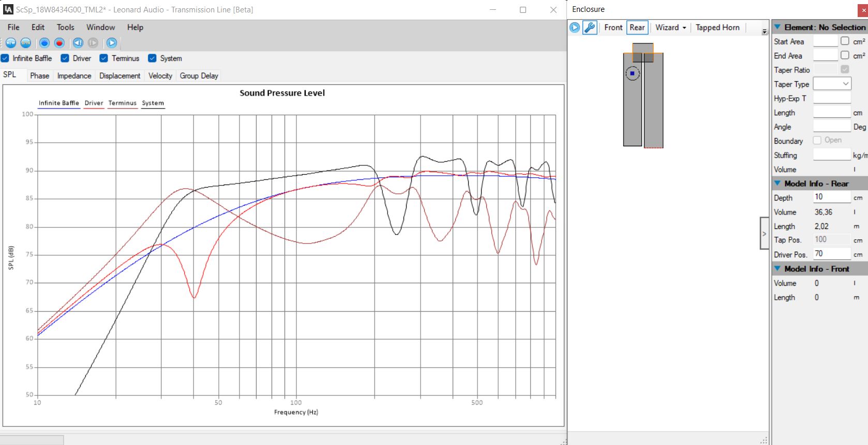Screen dimensions: 868x445
Task: Click the blue dot toolbar icon
Action: point(44,43)
